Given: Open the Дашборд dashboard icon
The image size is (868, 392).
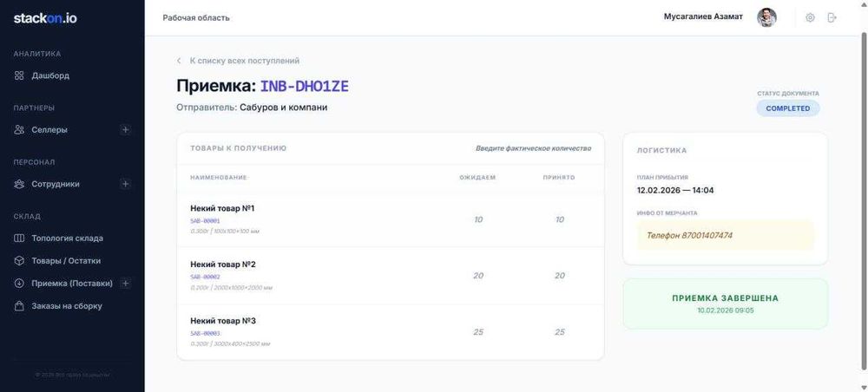Looking at the screenshot, I should (19, 75).
